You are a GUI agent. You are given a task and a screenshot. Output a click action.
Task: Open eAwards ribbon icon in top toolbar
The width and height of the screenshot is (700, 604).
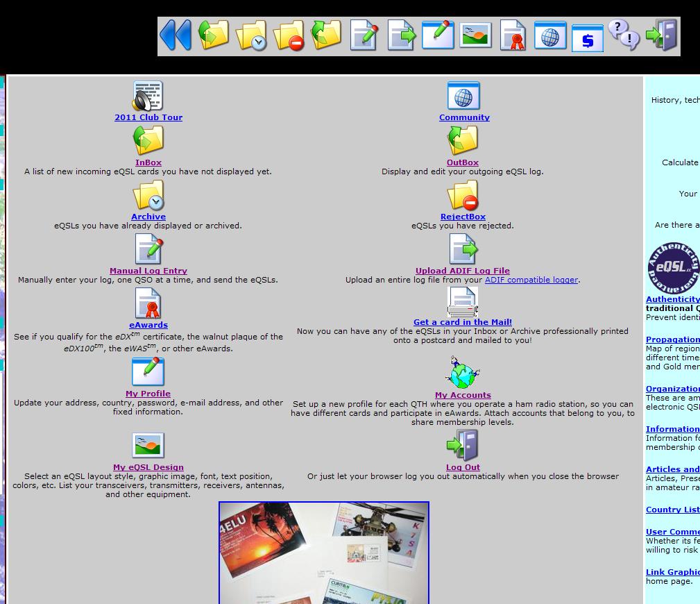click(513, 35)
